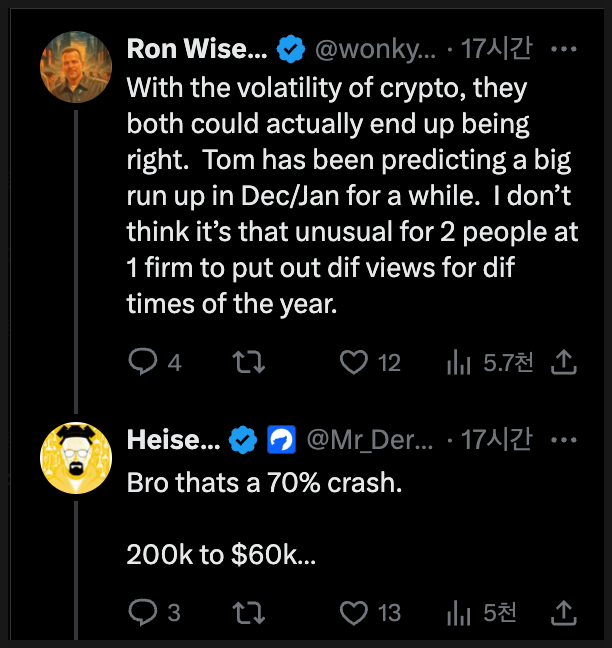The image size is (612, 648).
Task: Share Heisenberg's tweet
Action: coord(565,612)
